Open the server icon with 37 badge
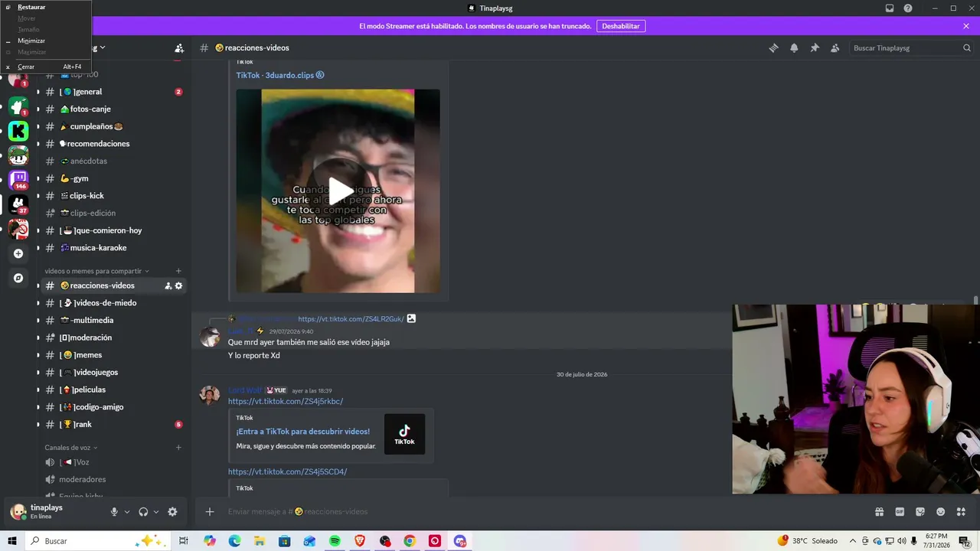Viewport: 980px width, 551px height. 18,205
